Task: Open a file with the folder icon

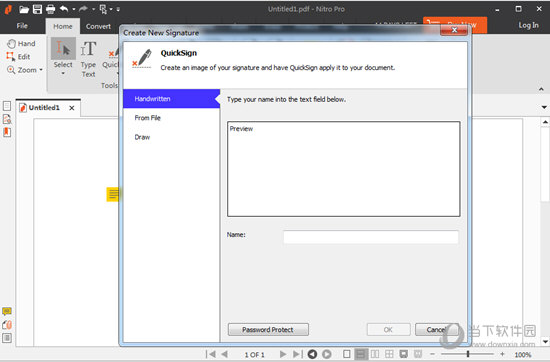Action: pyautogui.click(x=24, y=9)
